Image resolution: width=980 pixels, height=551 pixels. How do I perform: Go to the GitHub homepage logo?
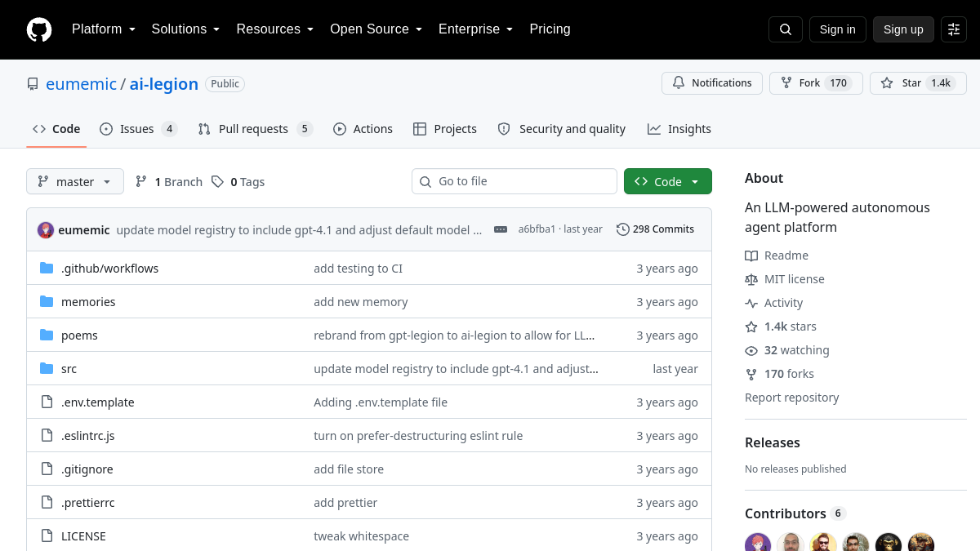[x=39, y=29]
